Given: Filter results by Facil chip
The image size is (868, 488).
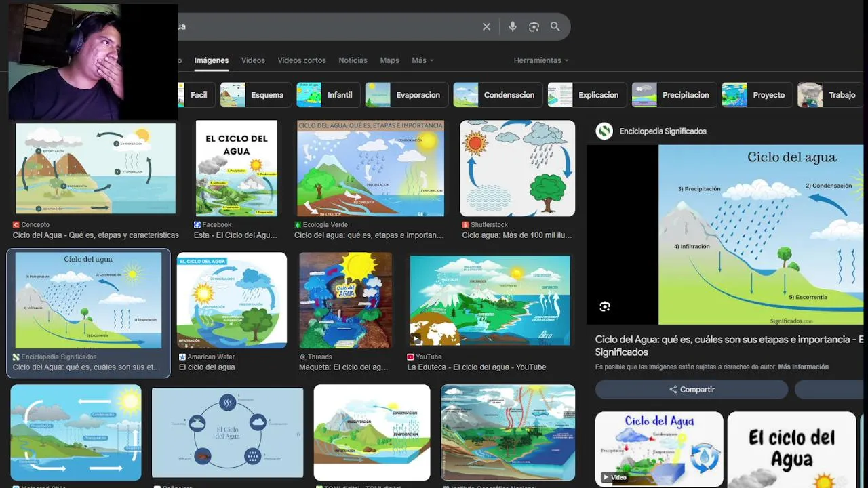Looking at the screenshot, I should tap(197, 95).
